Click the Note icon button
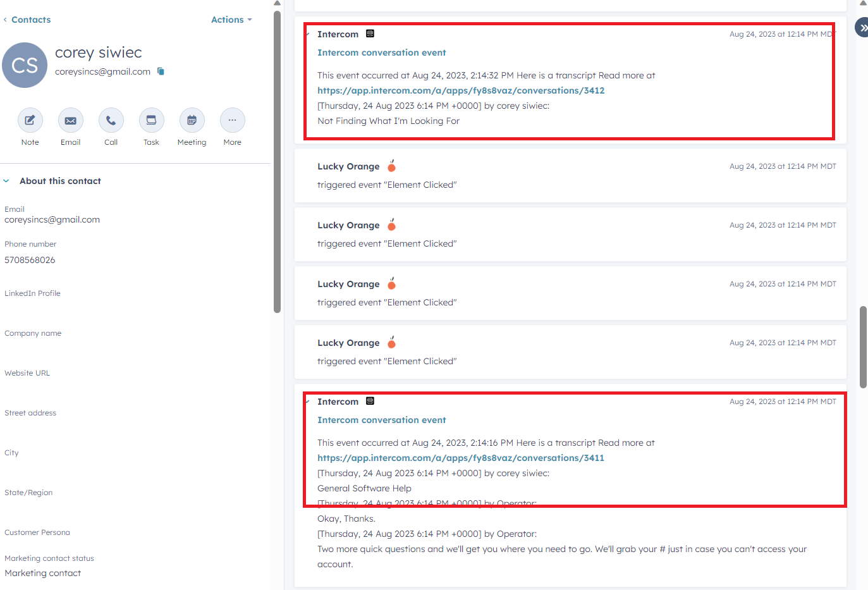Screen dimensions: 868x590 click(30, 120)
